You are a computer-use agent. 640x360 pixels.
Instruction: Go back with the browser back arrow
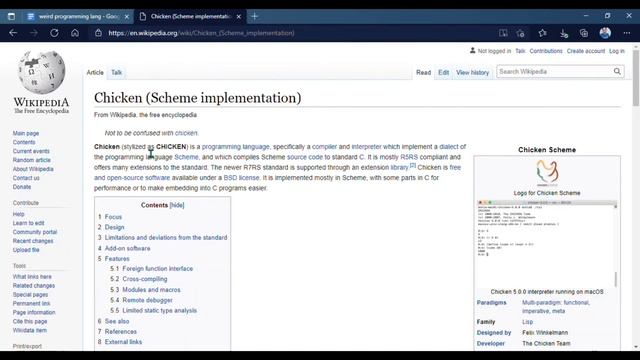coord(13,33)
